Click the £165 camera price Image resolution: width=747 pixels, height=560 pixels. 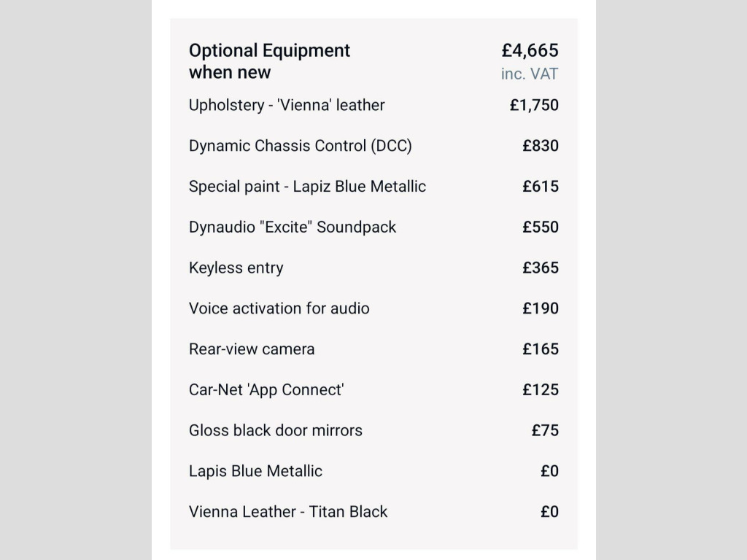coord(541,349)
